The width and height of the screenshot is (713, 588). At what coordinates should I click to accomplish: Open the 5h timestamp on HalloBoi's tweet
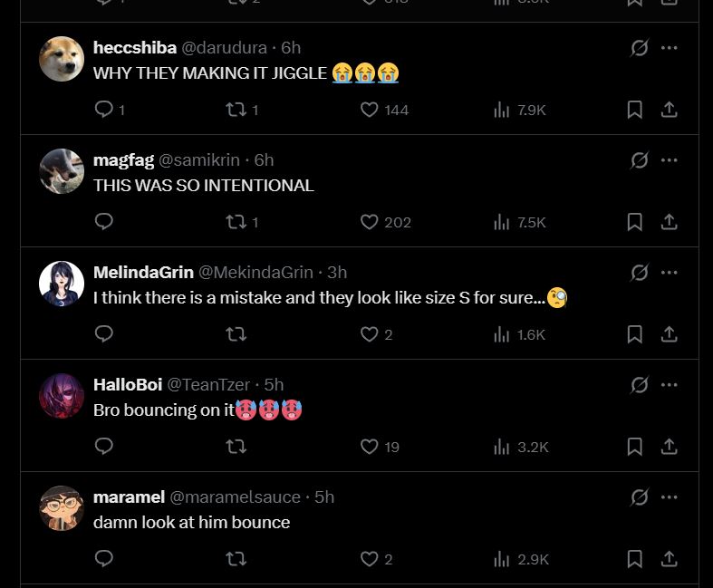274,384
